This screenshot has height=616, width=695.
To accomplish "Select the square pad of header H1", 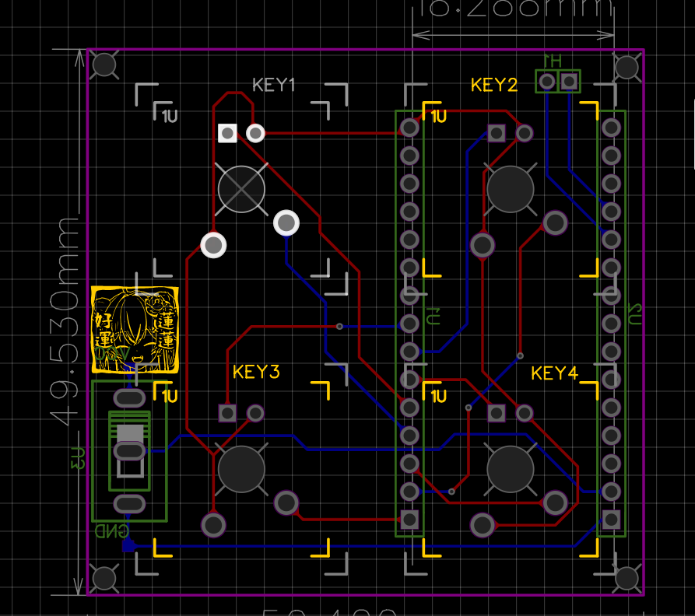I will tap(570, 81).
